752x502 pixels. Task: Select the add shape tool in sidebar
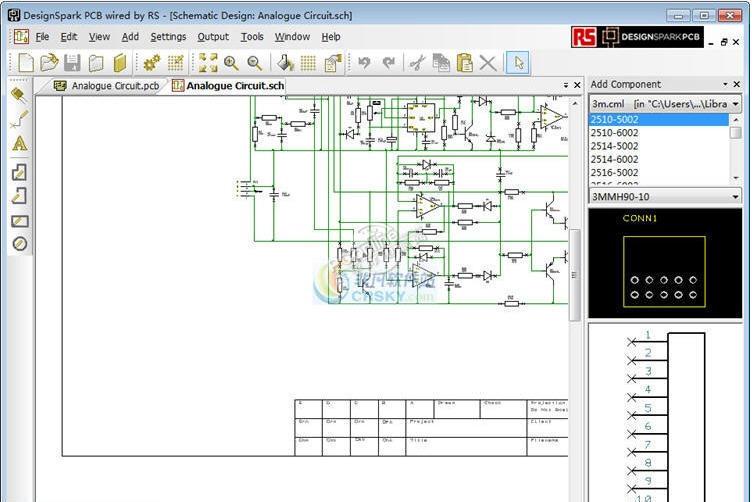click(19, 172)
